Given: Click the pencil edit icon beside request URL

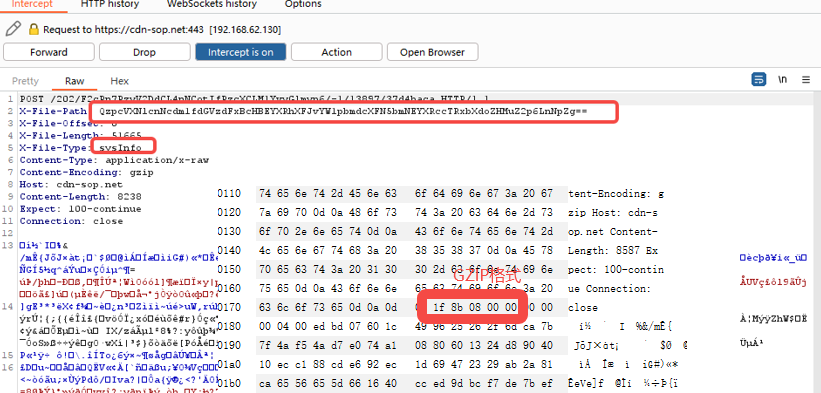Looking at the screenshot, I should click(14, 28).
